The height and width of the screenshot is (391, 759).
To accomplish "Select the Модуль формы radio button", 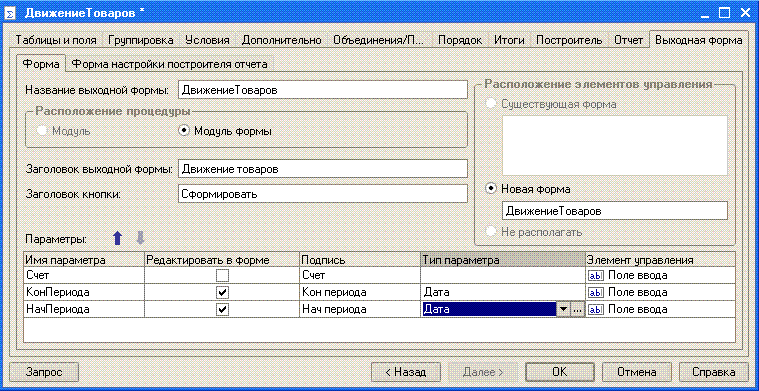I will [183, 131].
